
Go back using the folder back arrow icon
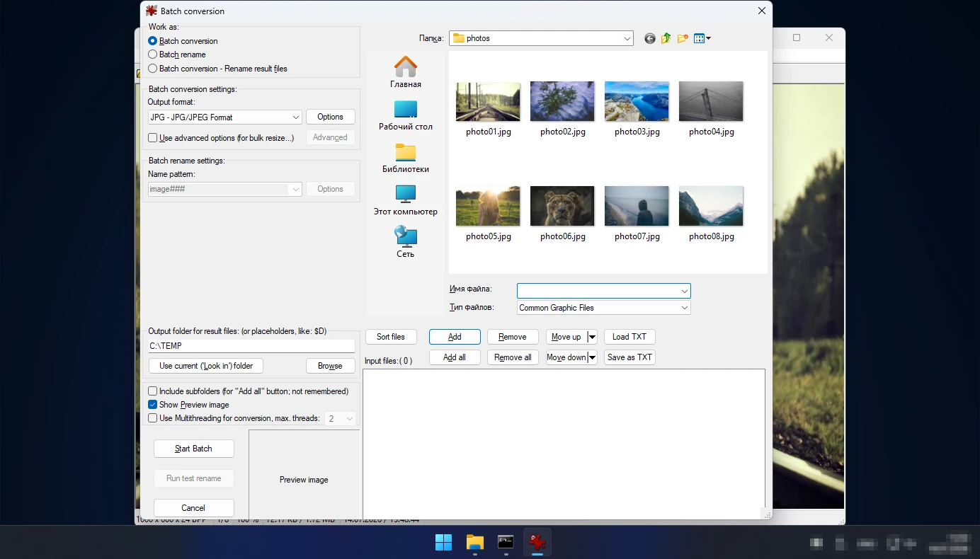pos(649,38)
